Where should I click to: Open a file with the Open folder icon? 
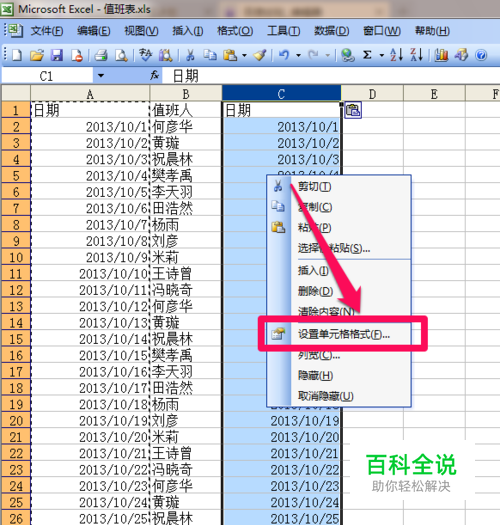pyautogui.click(x=37, y=55)
